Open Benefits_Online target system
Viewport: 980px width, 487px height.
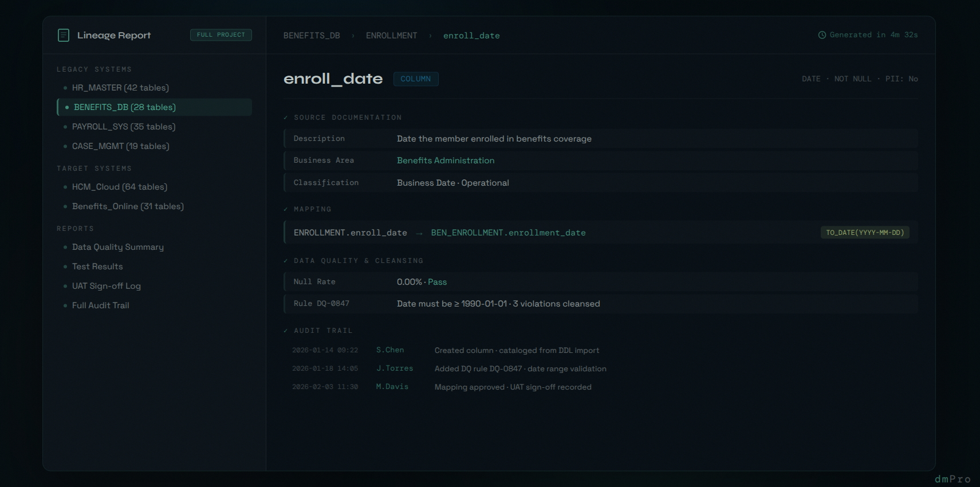click(128, 206)
